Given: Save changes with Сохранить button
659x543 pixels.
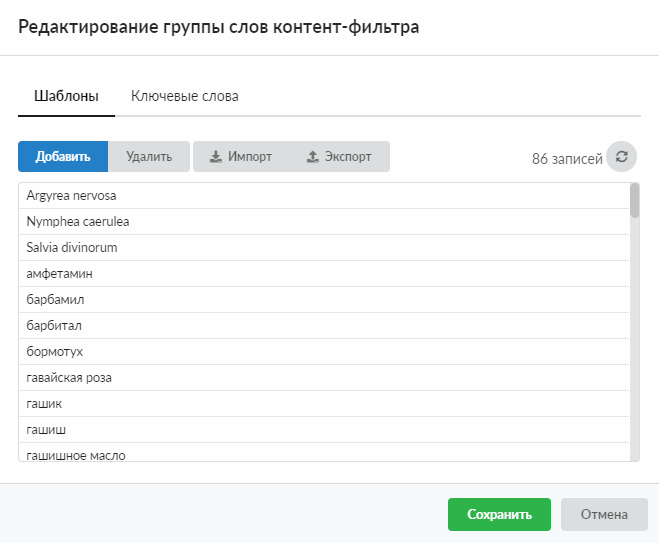Looking at the screenshot, I should coord(499,515).
